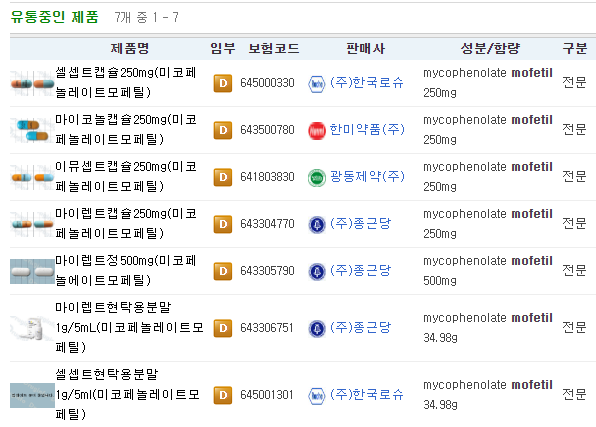Click Roche logo icon beside code 645000330
Screen dimensions: 596x427
[x=316, y=84]
